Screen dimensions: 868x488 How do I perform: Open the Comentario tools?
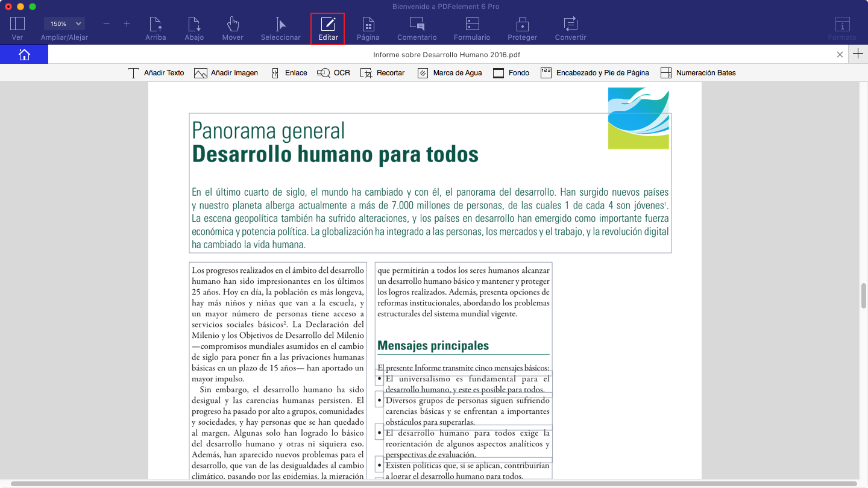417,29
